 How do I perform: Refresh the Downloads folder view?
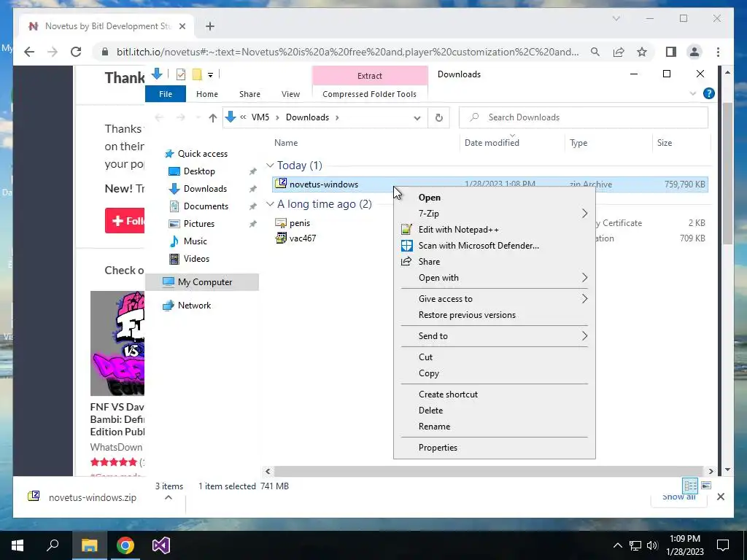(x=438, y=117)
